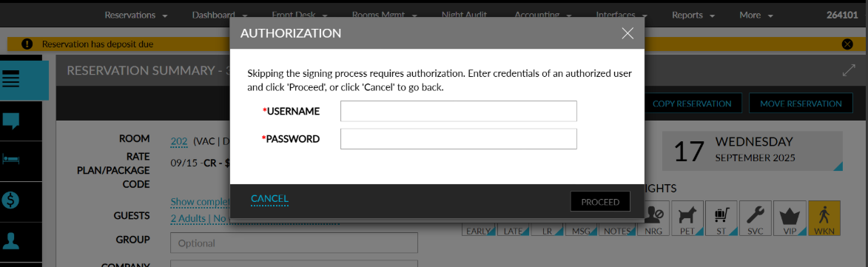
Task: Click the Password input field
Action: [x=458, y=139]
